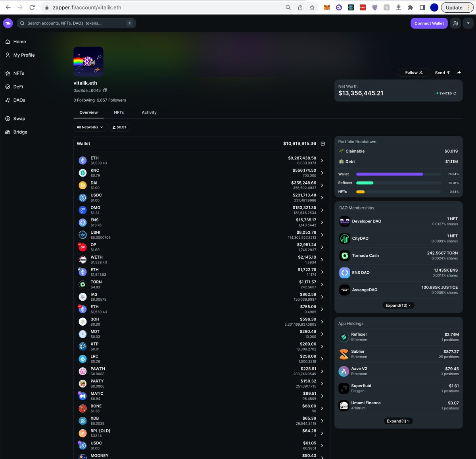Image resolution: width=476 pixels, height=459 pixels.
Task: Expand 1 more app holding
Action: coord(398,421)
